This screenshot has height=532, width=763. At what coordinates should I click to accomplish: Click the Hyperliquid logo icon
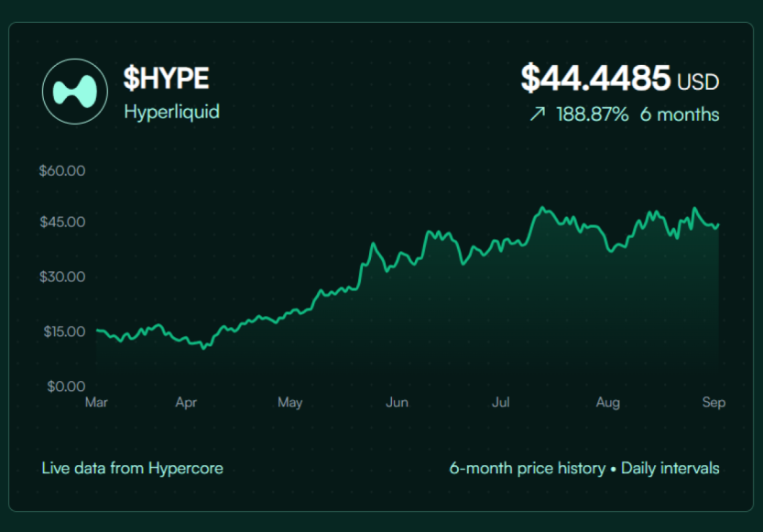[75, 92]
